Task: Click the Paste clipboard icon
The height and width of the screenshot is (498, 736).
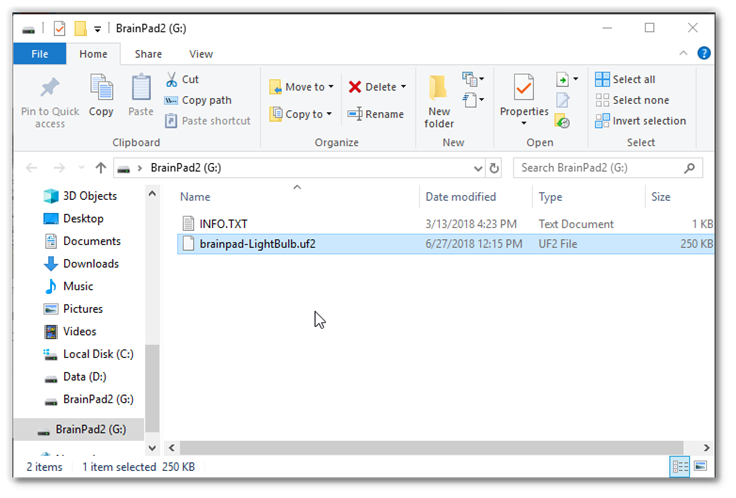Action: pyautogui.click(x=141, y=88)
